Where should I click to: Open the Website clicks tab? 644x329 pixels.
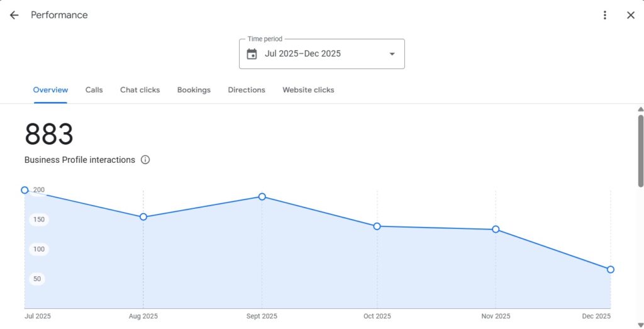[x=308, y=90]
